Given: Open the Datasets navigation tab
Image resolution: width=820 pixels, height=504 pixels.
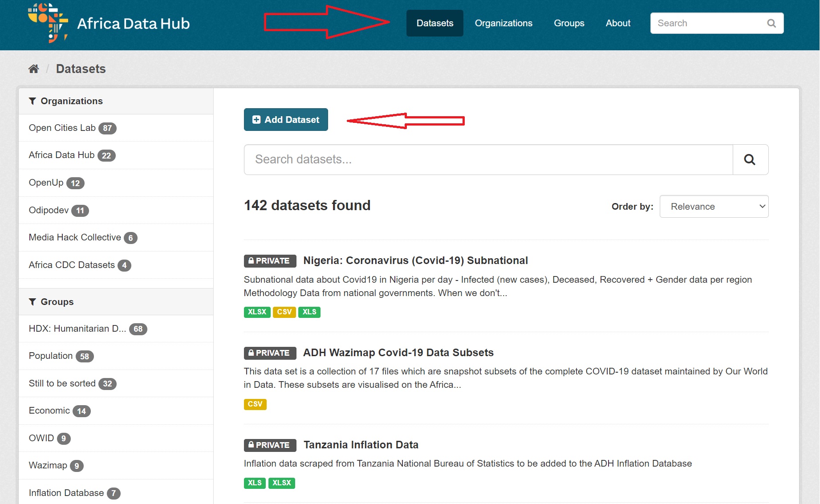Looking at the screenshot, I should click(434, 23).
